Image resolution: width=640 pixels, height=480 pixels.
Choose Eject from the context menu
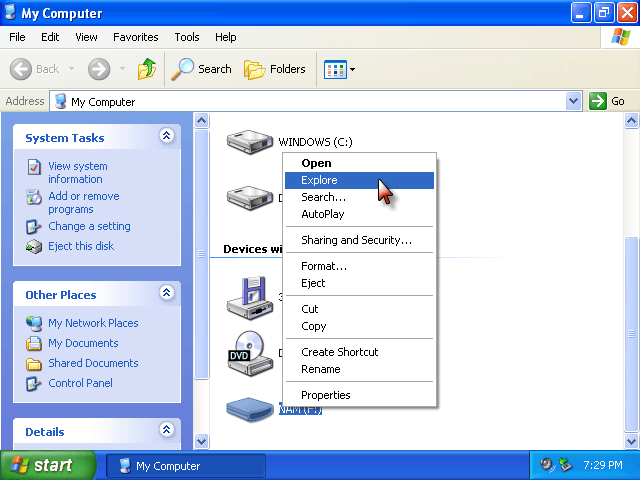pos(359,283)
